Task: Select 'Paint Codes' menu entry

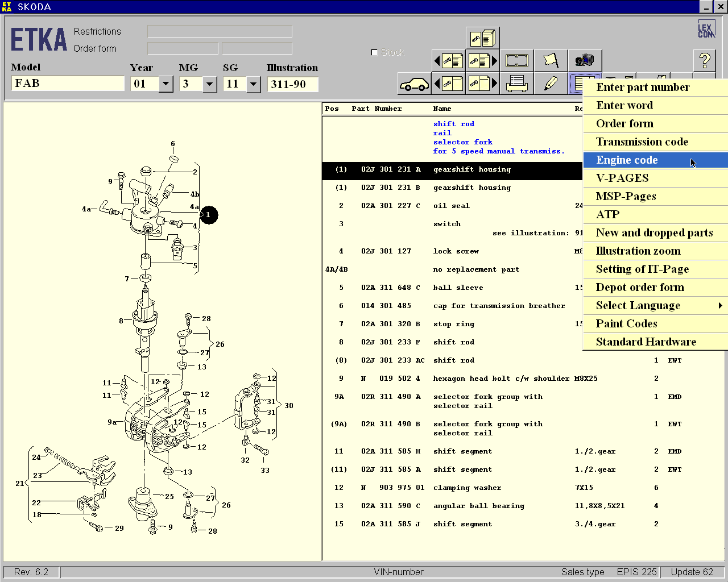Action: [x=656, y=323]
